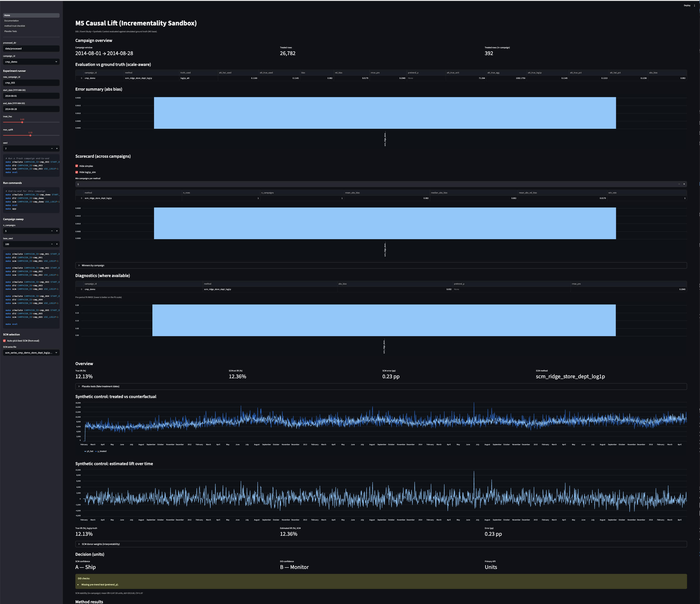Go to Placebo Tests page

pos(10,31)
